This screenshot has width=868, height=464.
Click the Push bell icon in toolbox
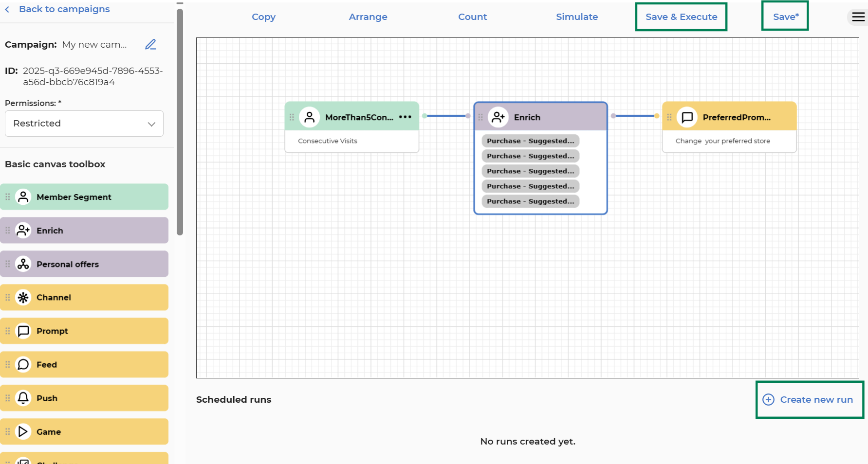tap(23, 398)
